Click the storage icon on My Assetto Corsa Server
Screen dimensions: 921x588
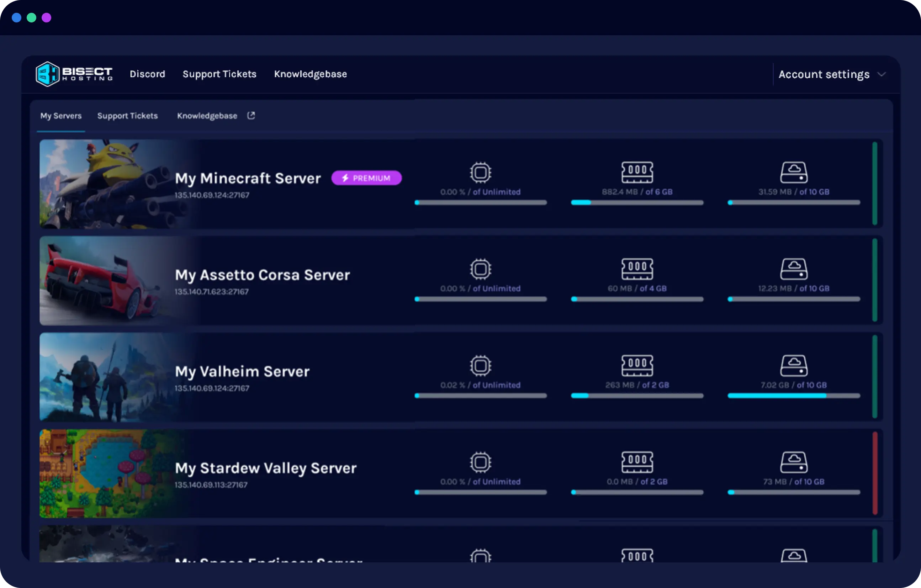(x=794, y=269)
